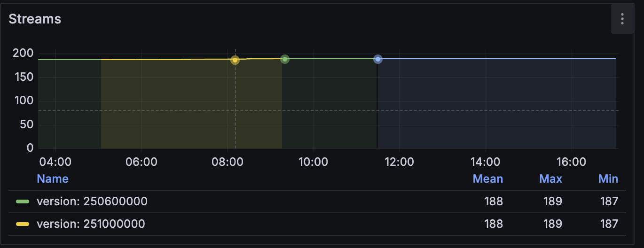Sort legend by the Max column header
The image size is (644, 248).
pyautogui.click(x=550, y=179)
